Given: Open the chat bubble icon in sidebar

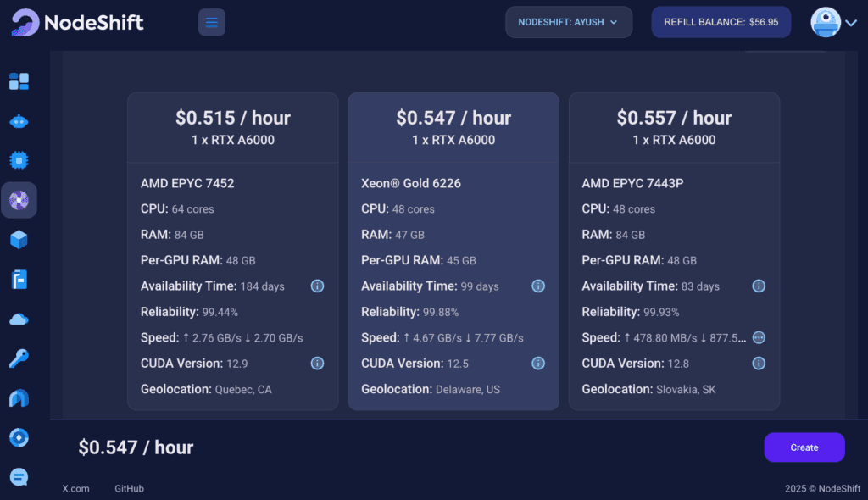Looking at the screenshot, I should point(19,477).
